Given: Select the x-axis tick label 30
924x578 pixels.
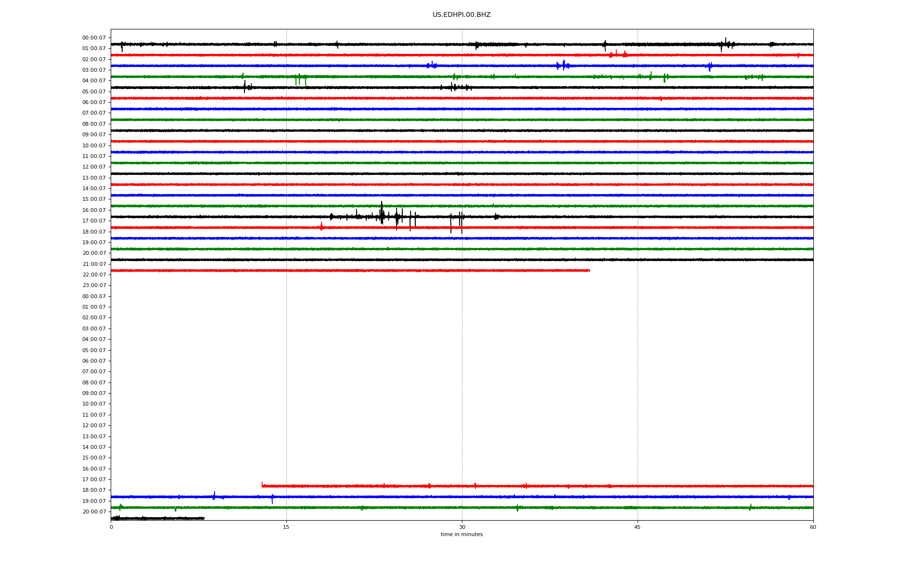Looking at the screenshot, I should (x=462, y=527).
